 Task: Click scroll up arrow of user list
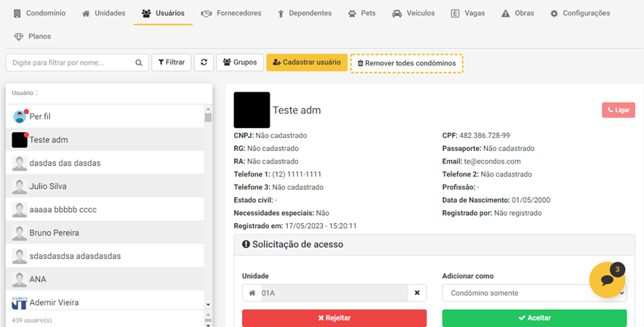point(208,109)
